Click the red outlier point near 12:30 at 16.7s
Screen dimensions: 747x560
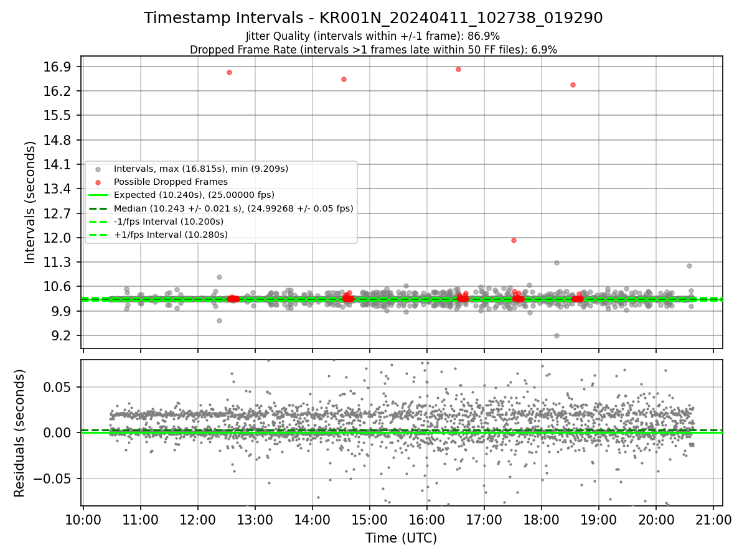pos(229,72)
